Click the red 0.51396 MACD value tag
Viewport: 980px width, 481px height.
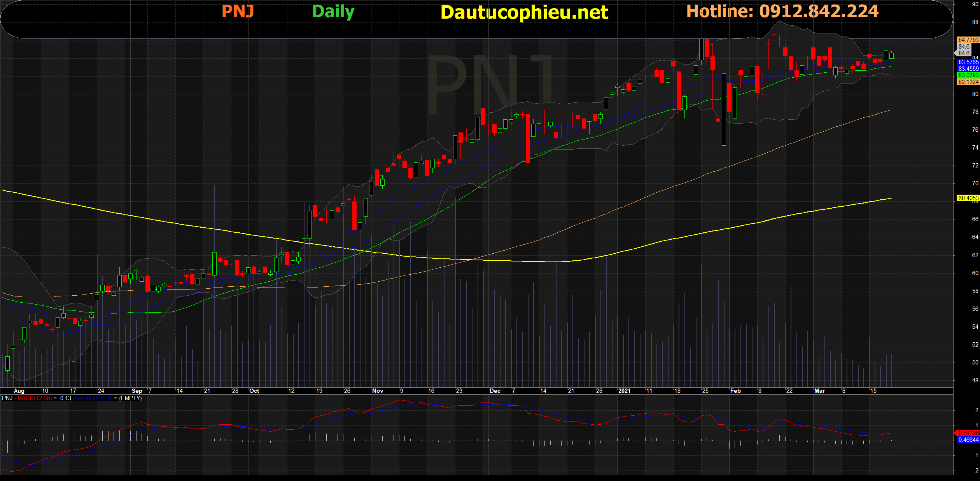(x=968, y=433)
